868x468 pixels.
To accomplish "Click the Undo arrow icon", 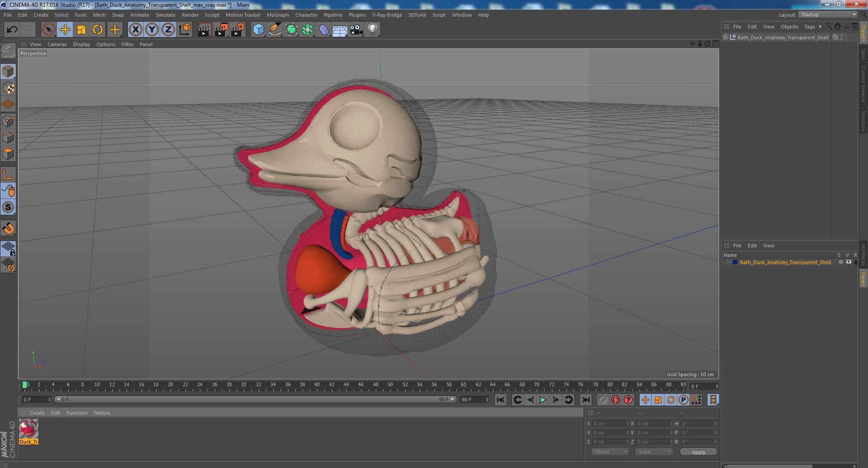I will pyautogui.click(x=12, y=30).
